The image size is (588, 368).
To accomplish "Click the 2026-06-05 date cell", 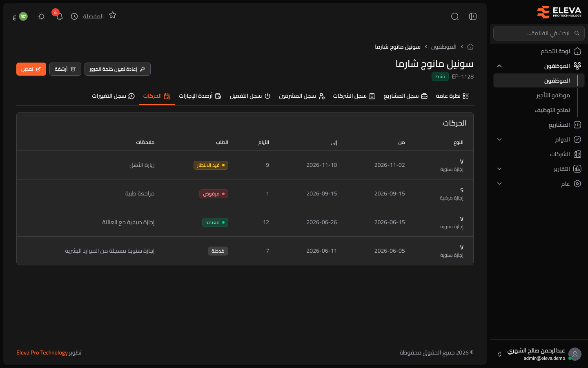I will (390, 251).
